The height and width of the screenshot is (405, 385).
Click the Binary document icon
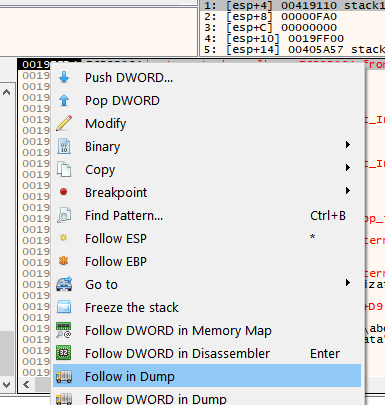tap(64, 146)
